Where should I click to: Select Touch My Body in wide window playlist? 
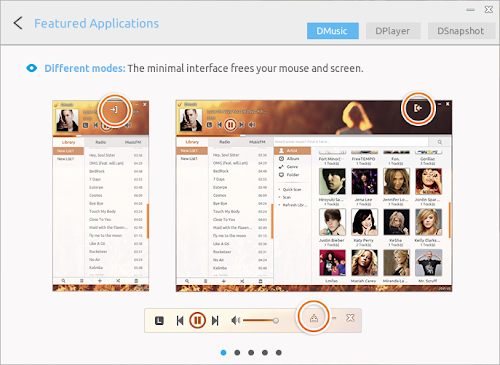[x=240, y=211]
